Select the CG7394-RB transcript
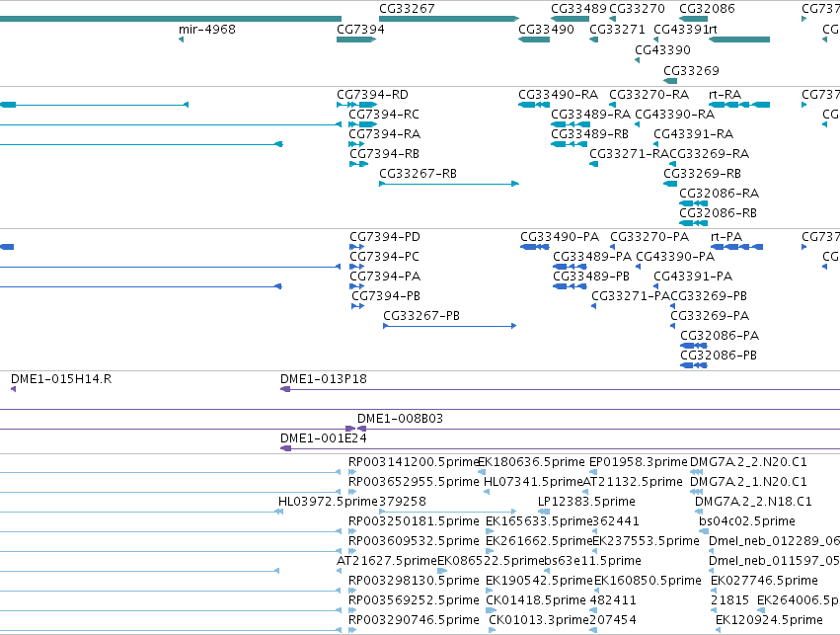 [x=359, y=164]
